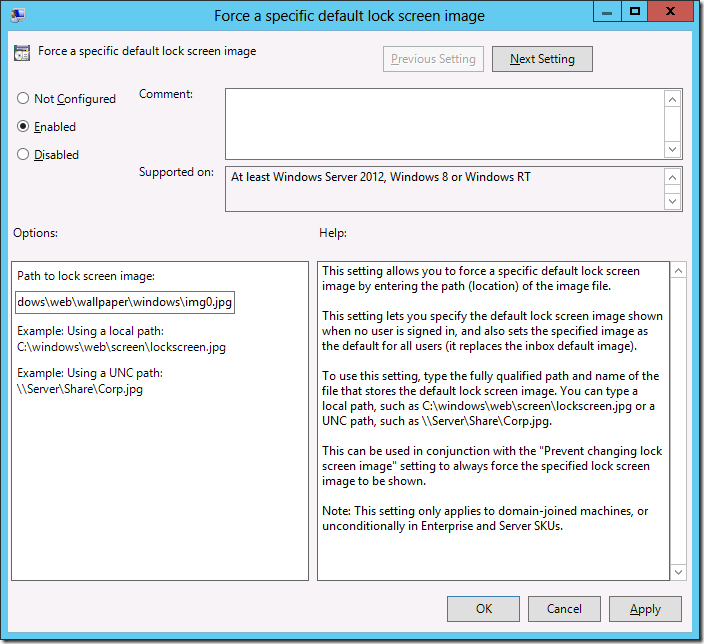Choose the Disabled radio option
The width and height of the screenshot is (704, 644).
(23, 155)
